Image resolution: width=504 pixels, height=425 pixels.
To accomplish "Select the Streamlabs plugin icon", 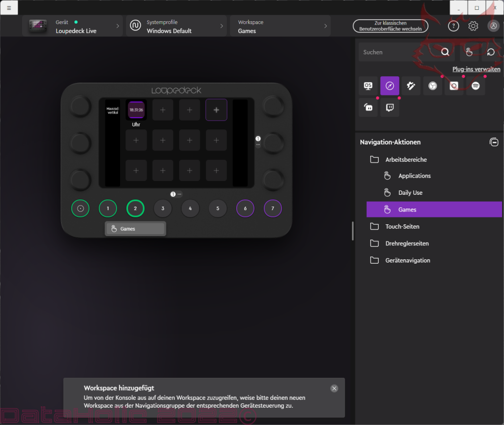I will (x=368, y=107).
